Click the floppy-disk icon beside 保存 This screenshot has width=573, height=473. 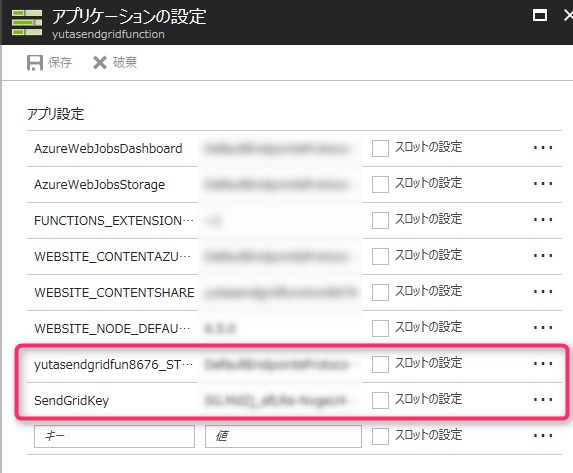point(35,63)
